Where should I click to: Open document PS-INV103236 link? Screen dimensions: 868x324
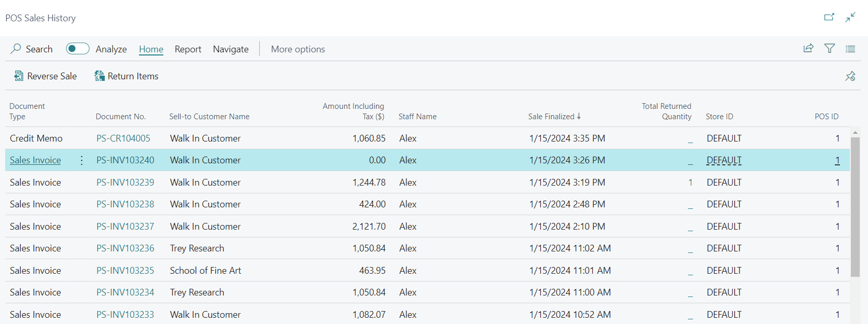click(125, 248)
